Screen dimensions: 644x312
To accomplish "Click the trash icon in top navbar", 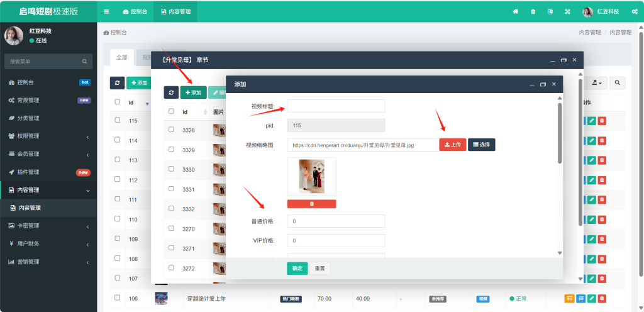I will click(x=533, y=11).
